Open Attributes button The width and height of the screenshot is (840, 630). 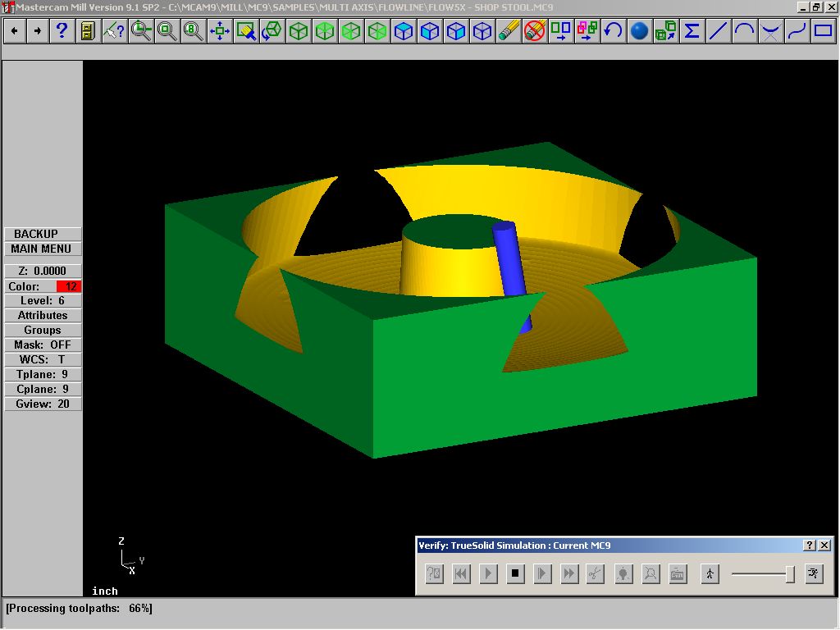[x=43, y=316]
